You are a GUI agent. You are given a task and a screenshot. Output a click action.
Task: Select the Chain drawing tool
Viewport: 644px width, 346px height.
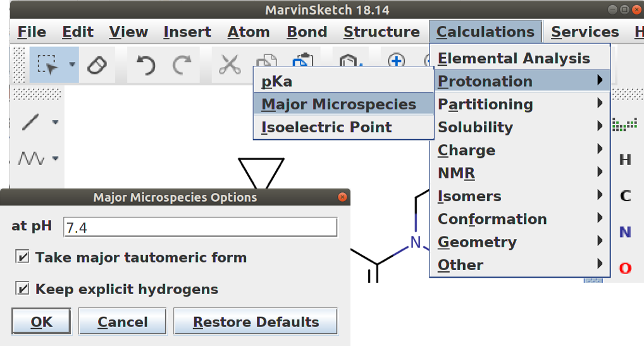[x=31, y=158]
